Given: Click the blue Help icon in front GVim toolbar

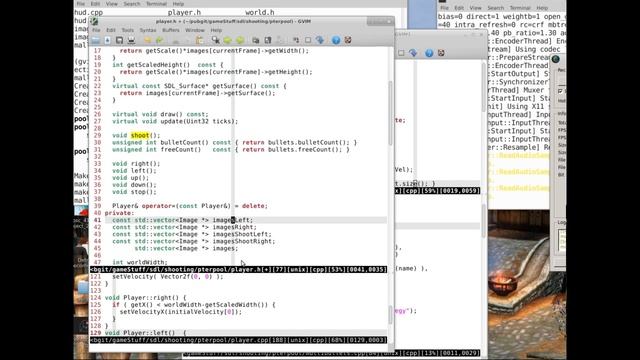Looking at the screenshot, I should coord(336,40).
